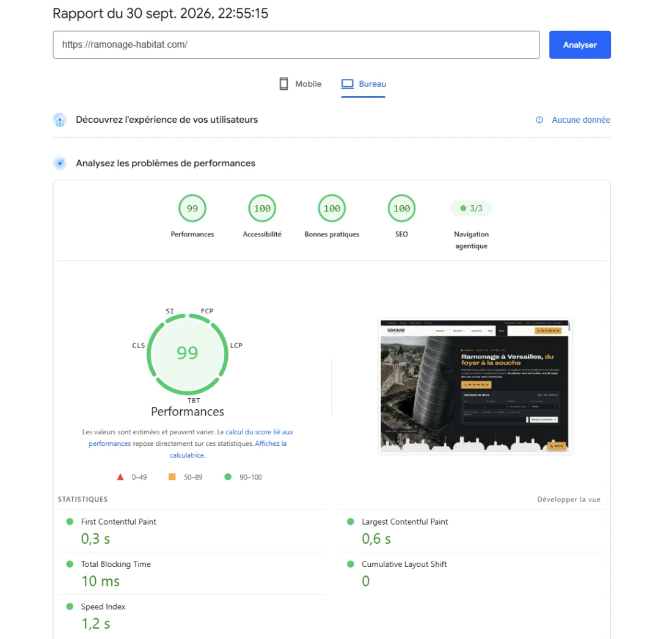Open calcul du score lié aux performances link

(259, 432)
